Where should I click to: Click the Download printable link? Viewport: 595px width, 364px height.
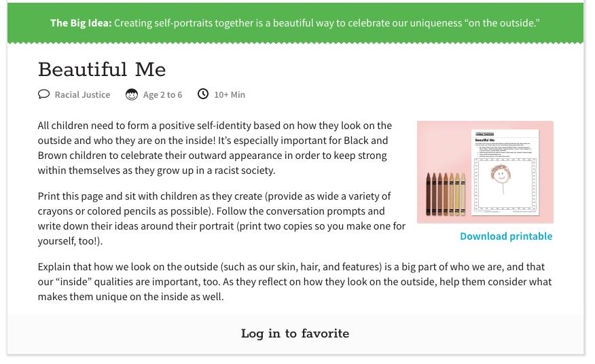point(506,236)
